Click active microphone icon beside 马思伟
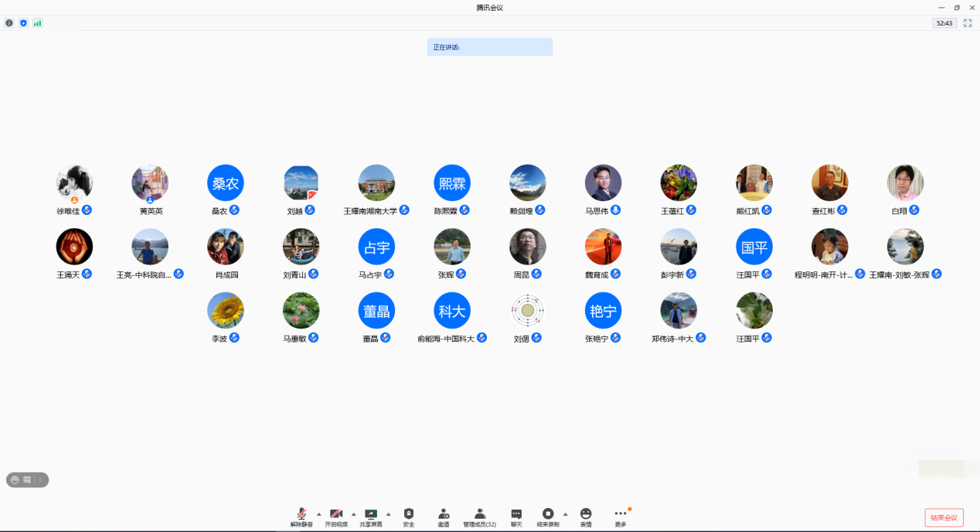Image resolution: width=980 pixels, height=532 pixels. click(616, 210)
